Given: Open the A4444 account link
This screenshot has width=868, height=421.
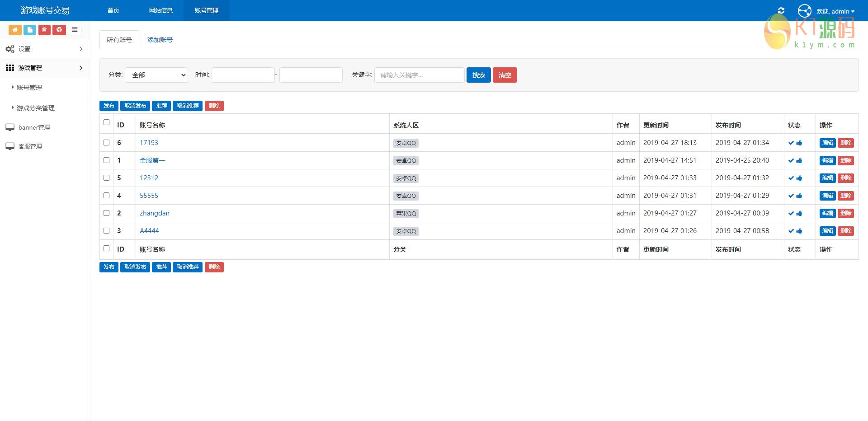Looking at the screenshot, I should 149,231.
